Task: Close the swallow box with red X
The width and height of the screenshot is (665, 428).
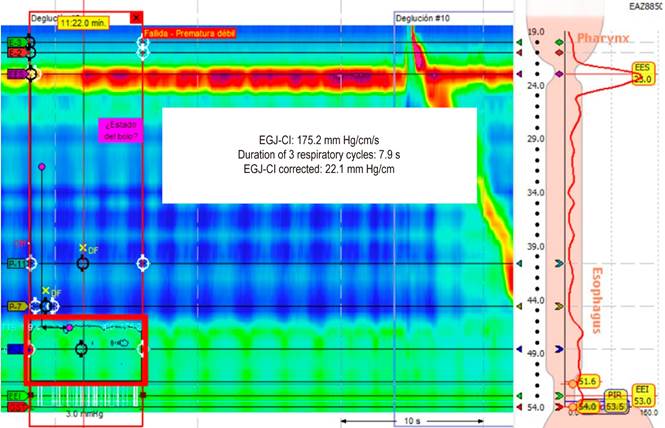Action: [x=137, y=18]
